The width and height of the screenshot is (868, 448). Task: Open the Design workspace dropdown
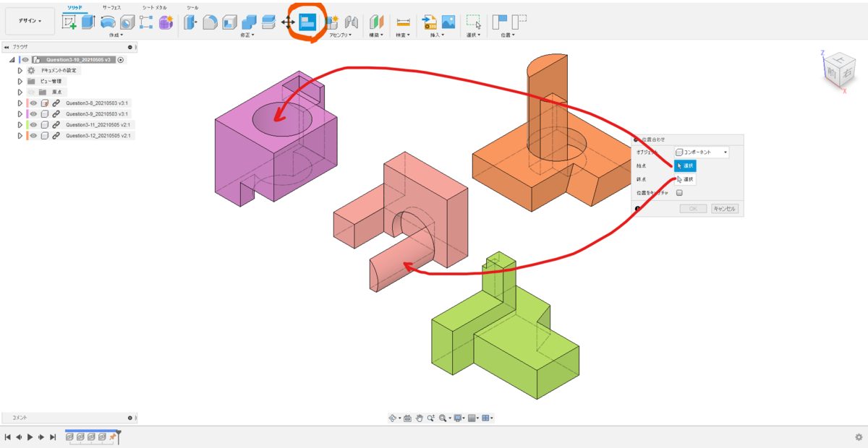(30, 21)
